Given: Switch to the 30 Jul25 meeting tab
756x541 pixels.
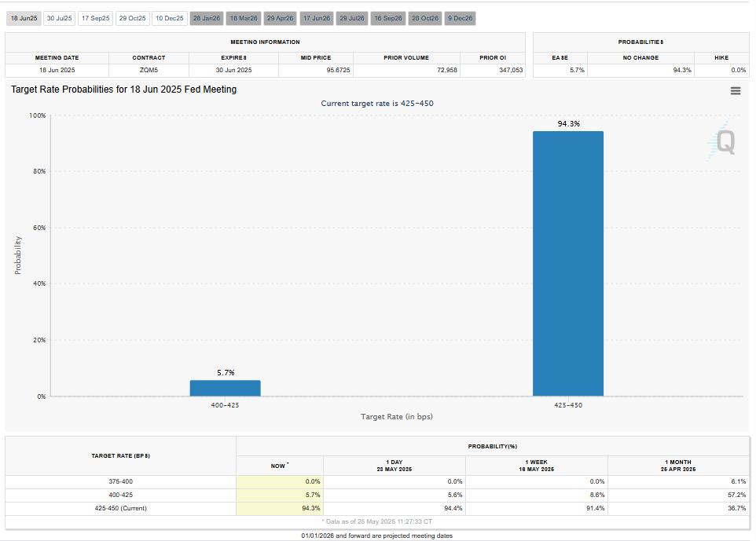Looking at the screenshot, I should [58, 17].
